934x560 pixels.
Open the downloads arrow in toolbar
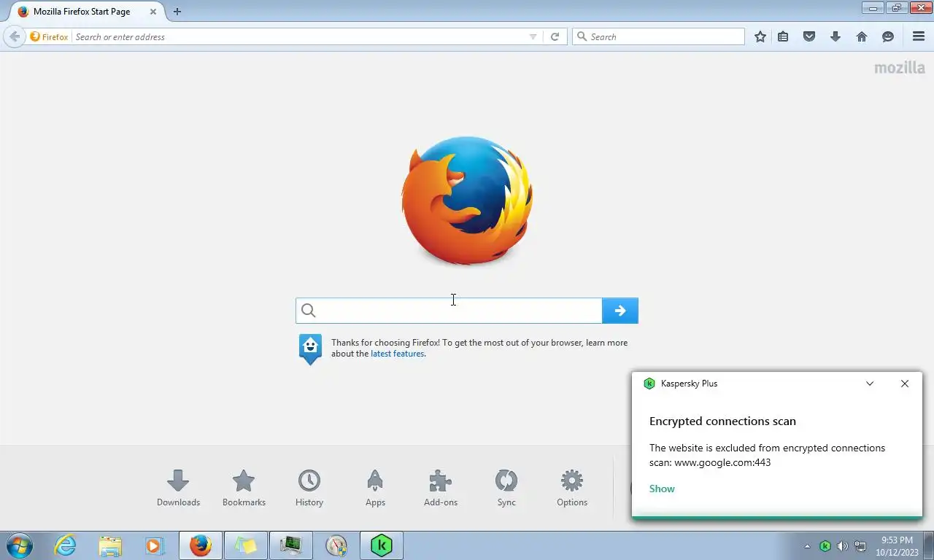point(835,36)
